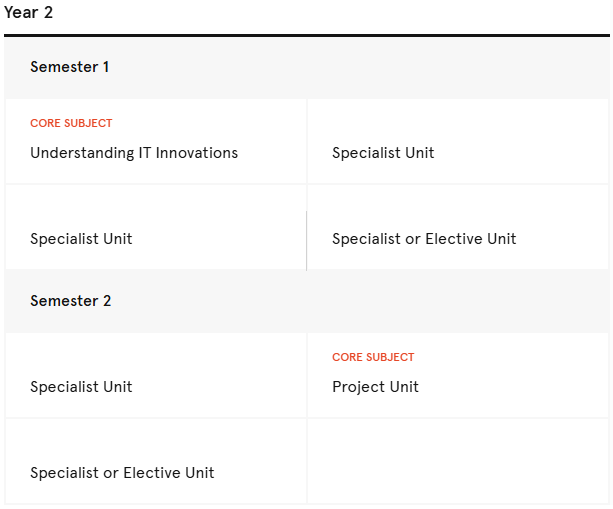The width and height of the screenshot is (613, 509).
Task: Click the empty cell below Project Unit
Action: coord(458,461)
